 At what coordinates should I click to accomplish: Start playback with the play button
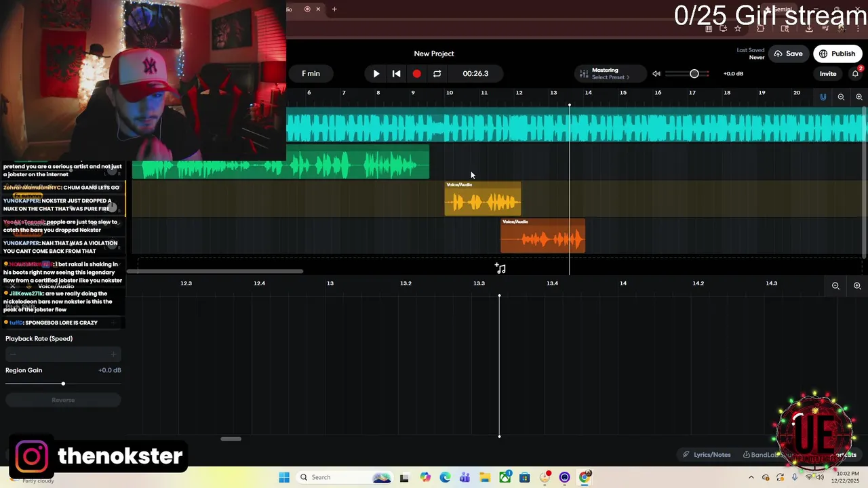(376, 73)
